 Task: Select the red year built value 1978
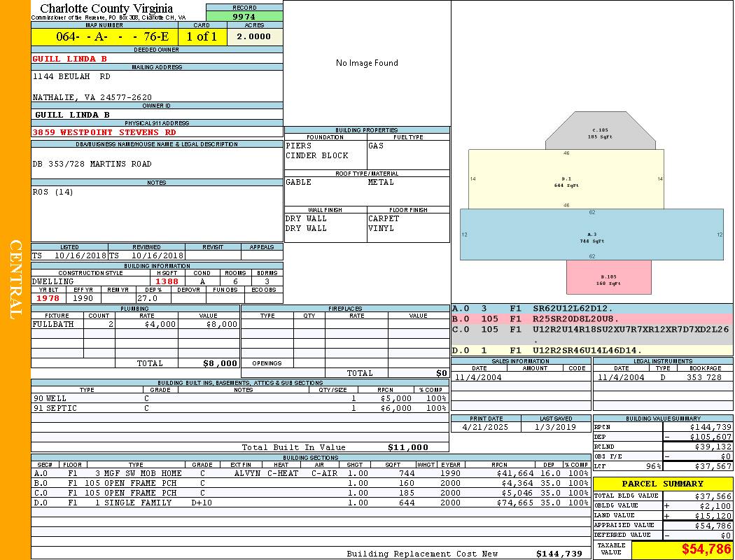pyautogui.click(x=48, y=298)
